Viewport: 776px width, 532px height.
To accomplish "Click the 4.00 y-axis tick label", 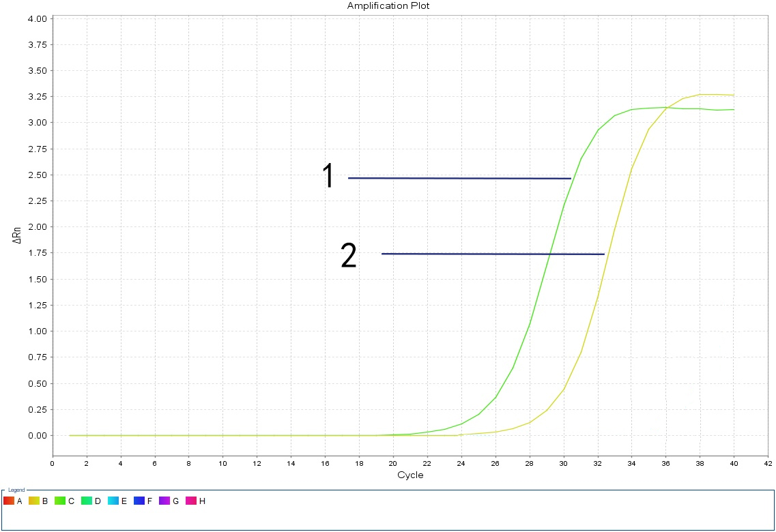I will click(38, 18).
